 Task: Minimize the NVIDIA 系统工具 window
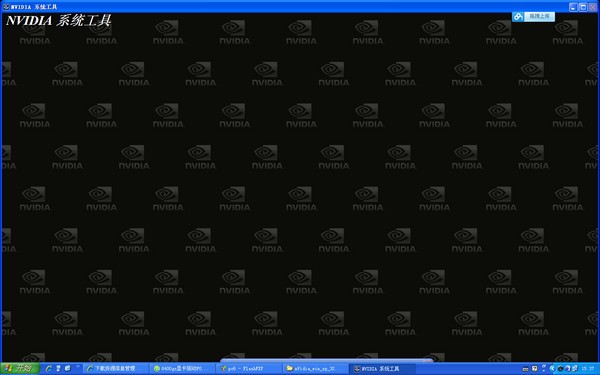coord(573,7)
